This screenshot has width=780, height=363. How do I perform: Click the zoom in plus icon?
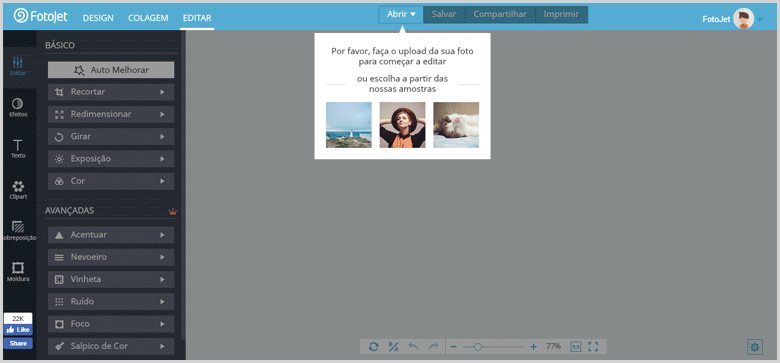click(534, 347)
